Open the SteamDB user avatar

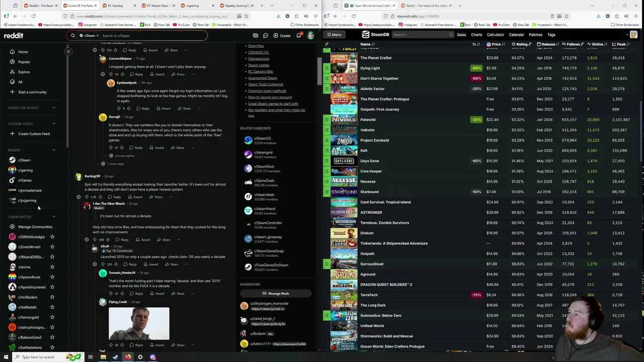click(x=633, y=35)
